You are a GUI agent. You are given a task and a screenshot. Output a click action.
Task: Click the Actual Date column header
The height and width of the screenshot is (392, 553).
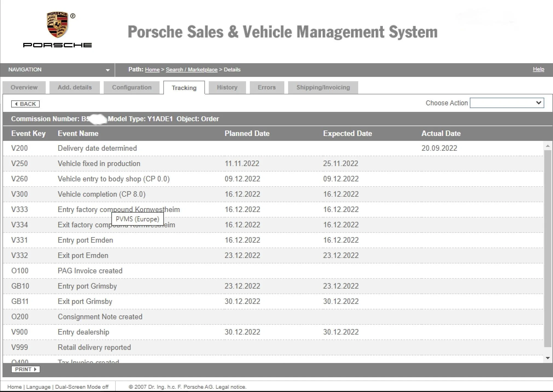point(441,133)
